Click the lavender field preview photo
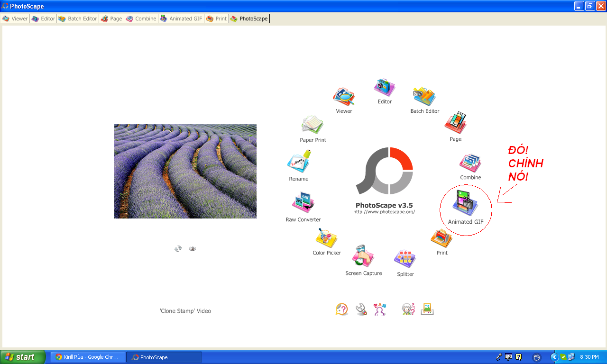This screenshot has height=364, width=607. point(185,171)
